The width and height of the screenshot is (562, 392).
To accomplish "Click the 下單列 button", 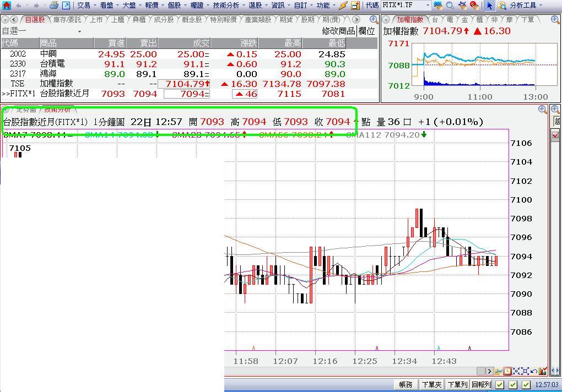I will click(x=457, y=385).
